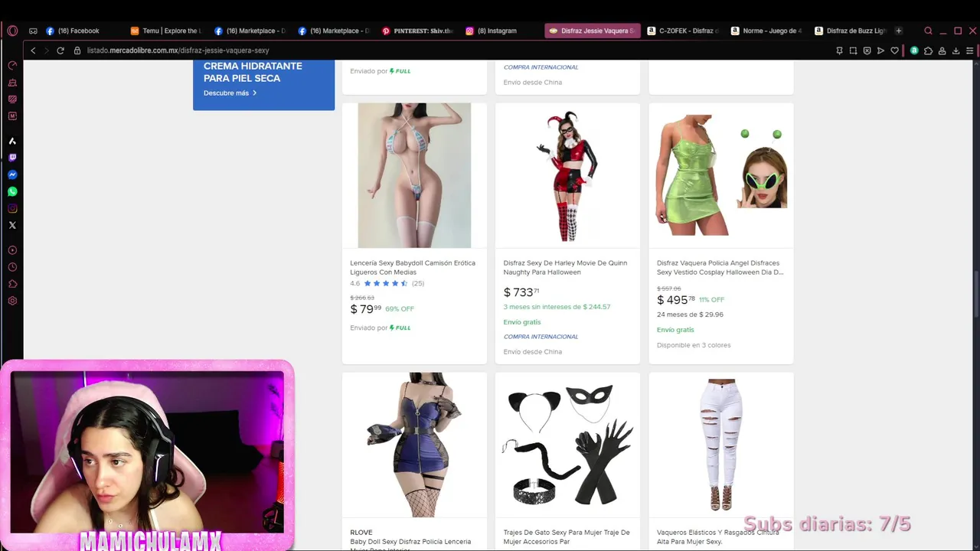The image size is (980, 551).
Task: Click the ad blocker shield icon
Action: point(867,51)
